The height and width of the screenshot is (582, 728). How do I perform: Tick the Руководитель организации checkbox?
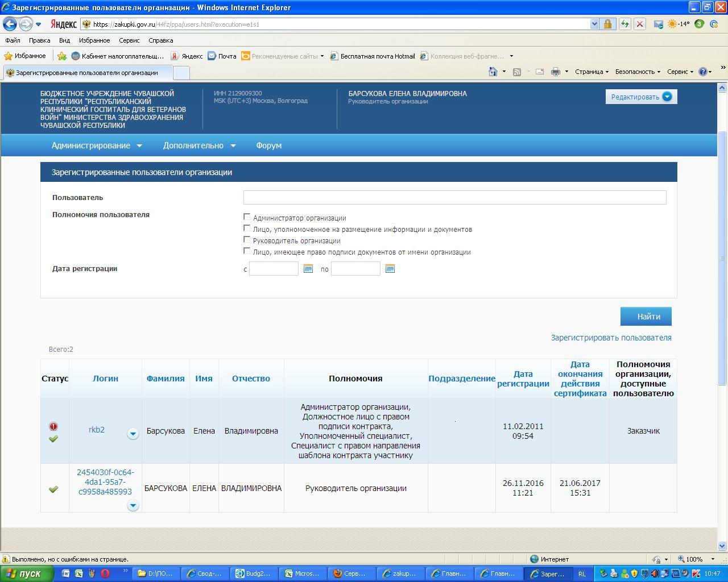tap(247, 240)
